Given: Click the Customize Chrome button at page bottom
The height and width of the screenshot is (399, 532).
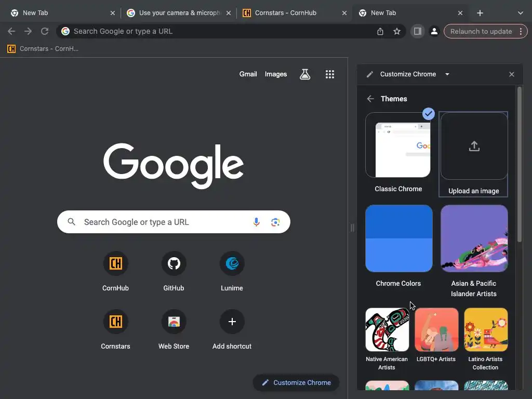Looking at the screenshot, I should (x=296, y=382).
